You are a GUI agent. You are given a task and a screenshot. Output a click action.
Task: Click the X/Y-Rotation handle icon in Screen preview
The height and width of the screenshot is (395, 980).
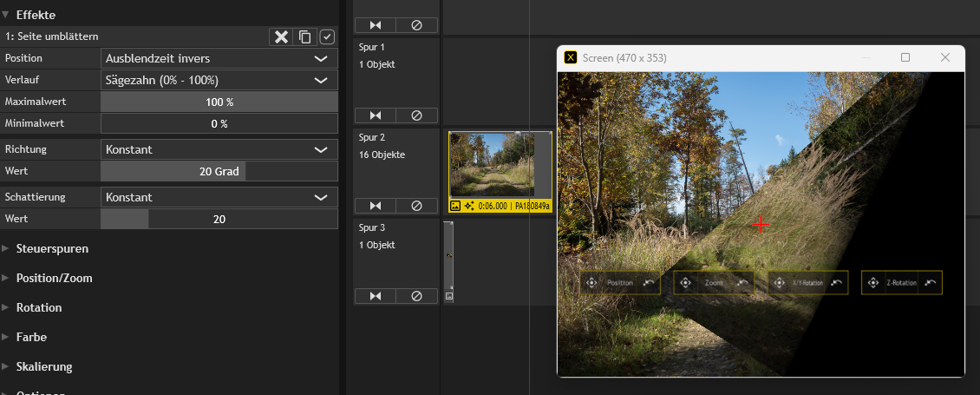(x=780, y=283)
